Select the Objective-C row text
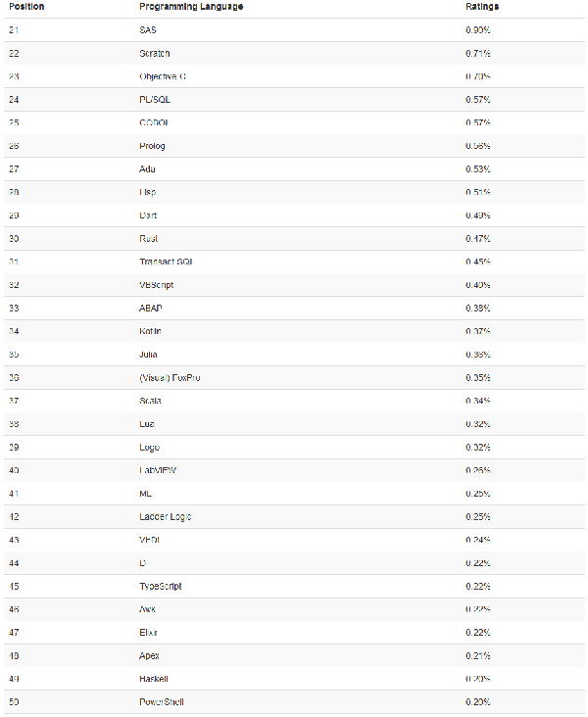 163,76
